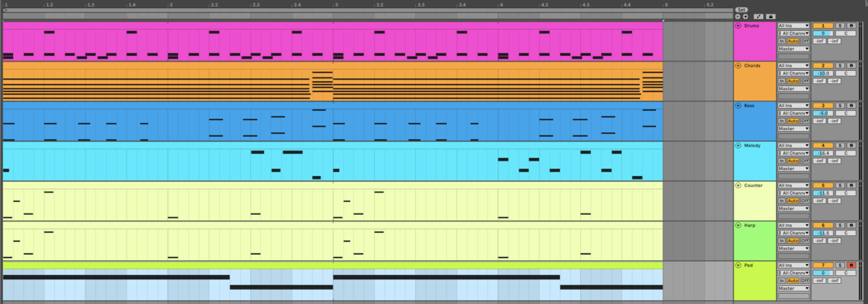Viewport: 868px width, 304px height.
Task: Deactivate Chords with track activator 2
Action: (823, 65)
